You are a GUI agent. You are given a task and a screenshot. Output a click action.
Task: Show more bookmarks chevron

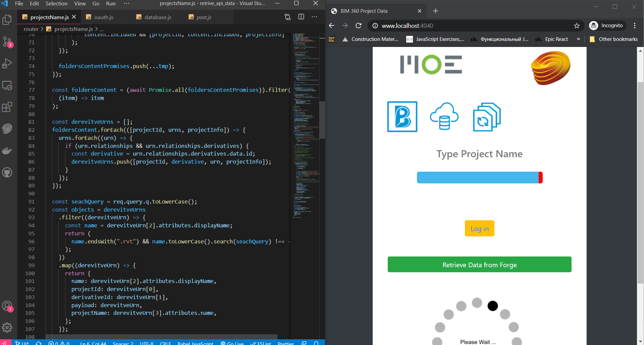click(578, 39)
